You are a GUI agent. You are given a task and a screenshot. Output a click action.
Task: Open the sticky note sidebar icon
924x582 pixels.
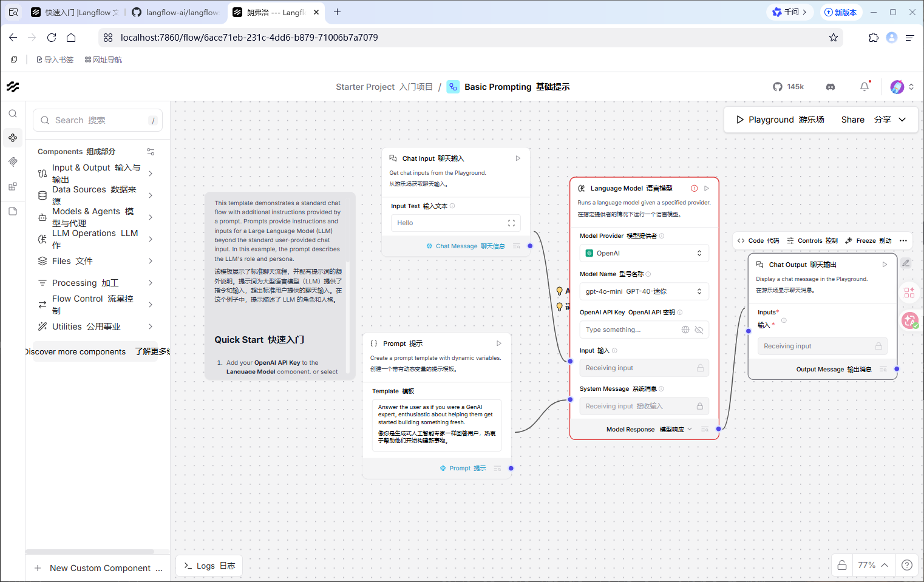[13, 211]
